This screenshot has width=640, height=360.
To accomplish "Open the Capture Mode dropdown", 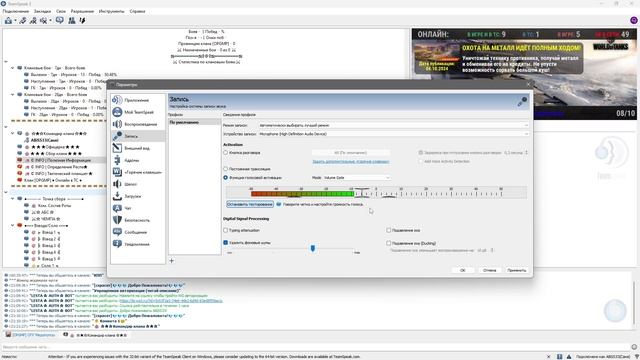I will (x=393, y=125).
